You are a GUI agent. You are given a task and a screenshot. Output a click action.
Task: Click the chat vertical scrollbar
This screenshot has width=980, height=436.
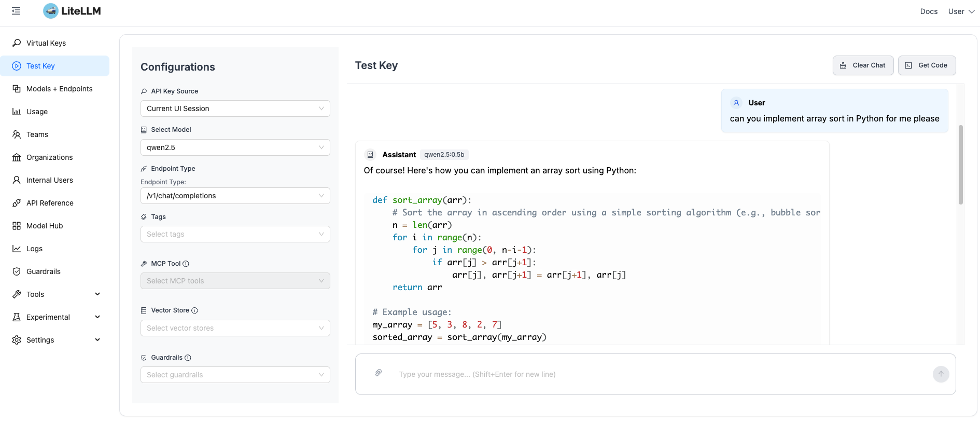click(960, 165)
